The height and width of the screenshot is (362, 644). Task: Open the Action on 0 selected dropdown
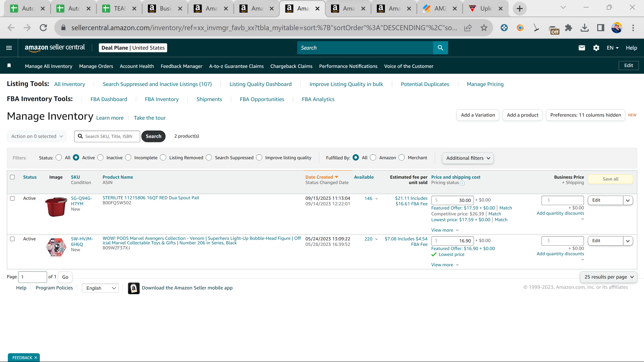click(x=37, y=136)
